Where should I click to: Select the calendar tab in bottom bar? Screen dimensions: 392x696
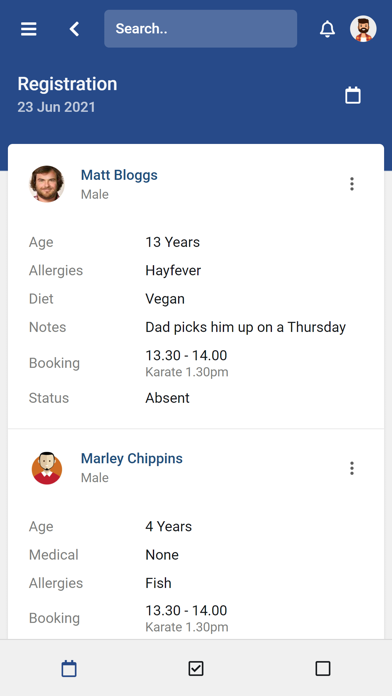click(x=69, y=668)
